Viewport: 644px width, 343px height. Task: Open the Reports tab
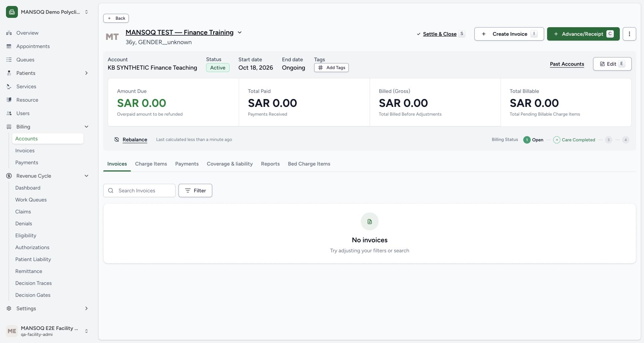tap(270, 164)
